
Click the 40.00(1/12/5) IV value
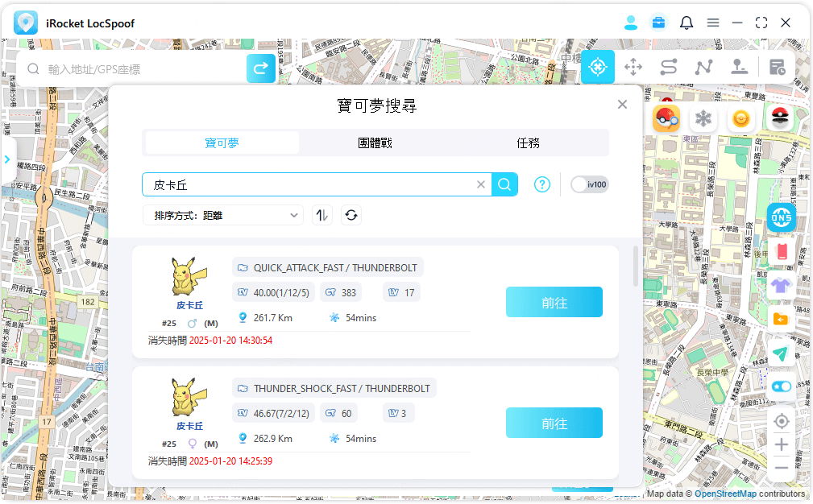point(273,293)
